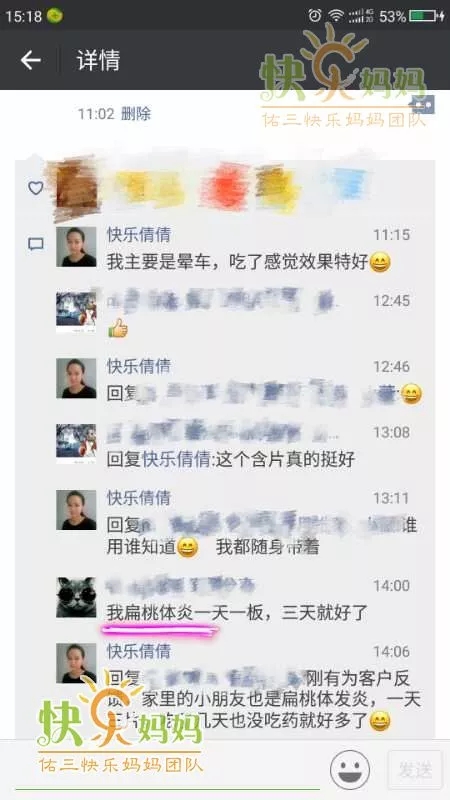Viewport: 450px width, 800px height.
Task: Tap 快乐倩倩 name on 13:11 comment
Action: pyautogui.click(x=139, y=498)
